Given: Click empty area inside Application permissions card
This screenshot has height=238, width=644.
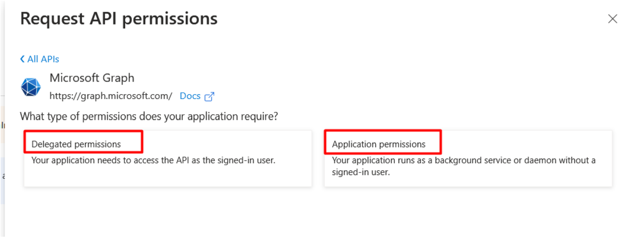Looking at the screenshot, I should coord(512,178).
